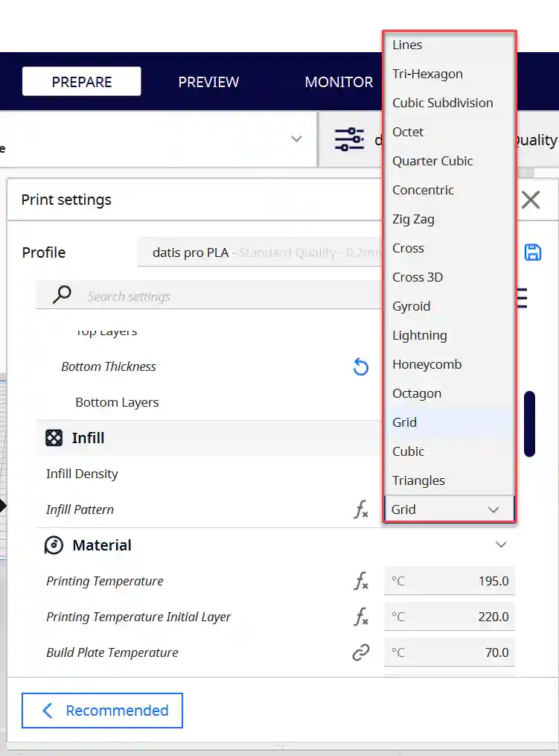Open the MONITOR tab
Screen dimensions: 559x756
click(x=339, y=81)
